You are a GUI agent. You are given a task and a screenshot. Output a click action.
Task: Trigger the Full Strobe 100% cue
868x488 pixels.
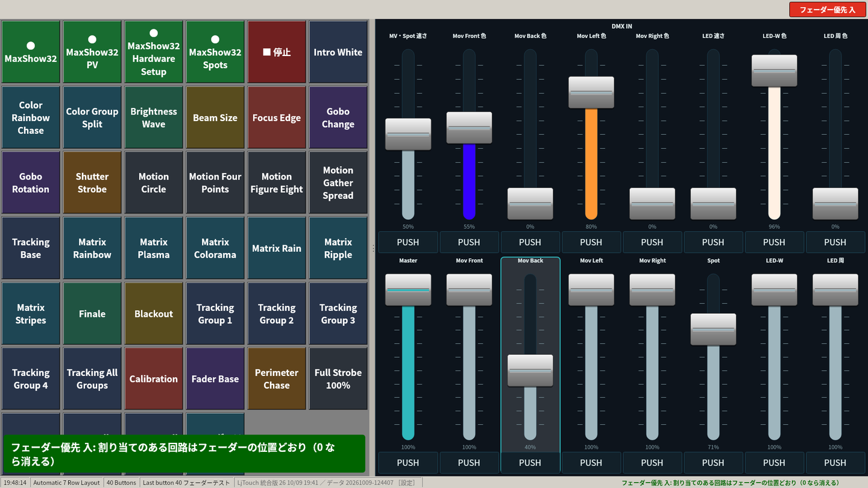click(338, 378)
